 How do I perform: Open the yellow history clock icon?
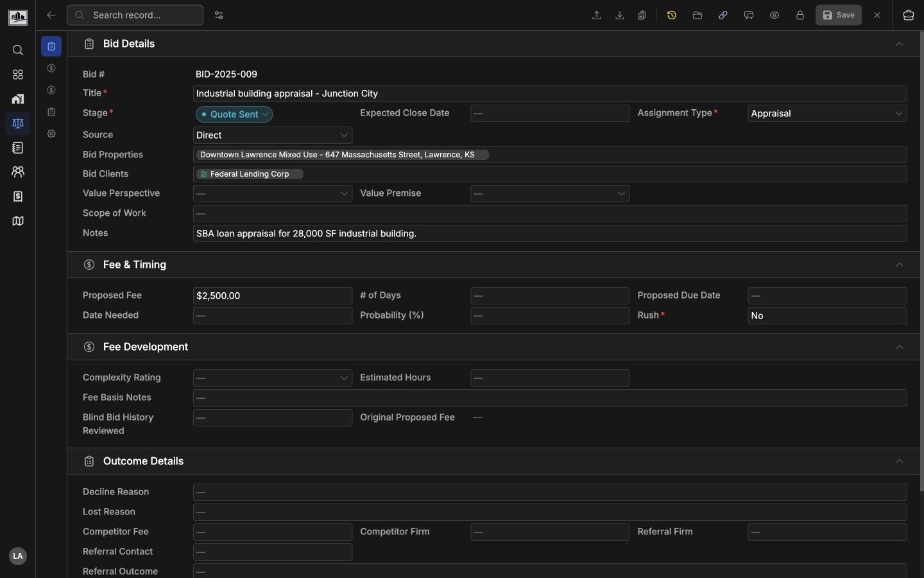point(672,15)
